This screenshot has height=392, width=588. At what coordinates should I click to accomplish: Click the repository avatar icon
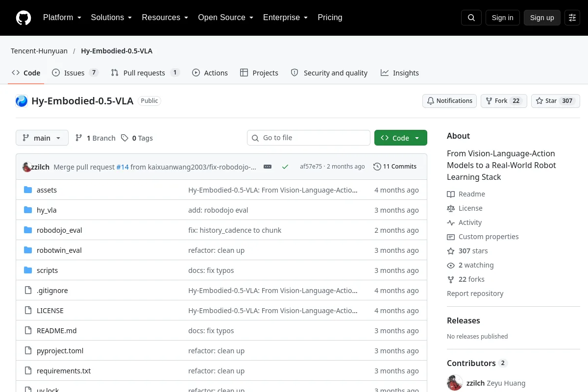click(22, 101)
